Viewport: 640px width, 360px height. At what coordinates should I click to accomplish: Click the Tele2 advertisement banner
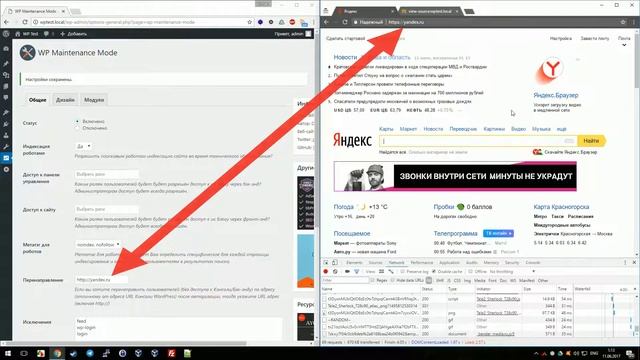[x=455, y=176]
